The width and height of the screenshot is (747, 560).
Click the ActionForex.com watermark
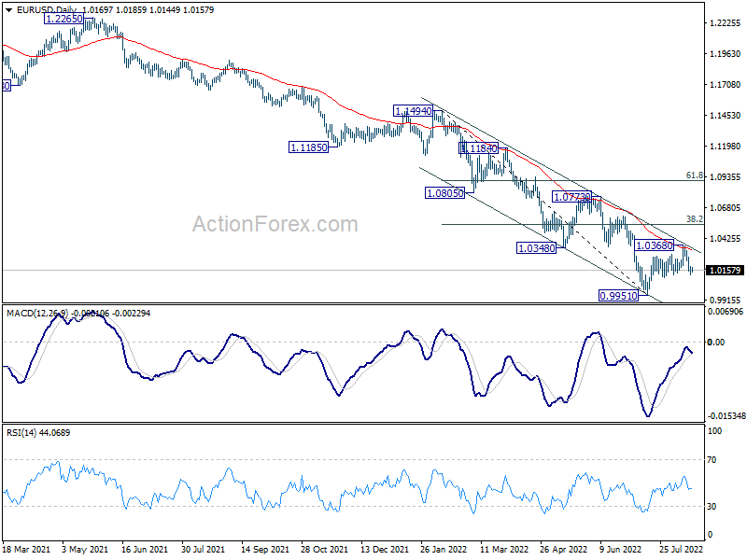pos(275,224)
